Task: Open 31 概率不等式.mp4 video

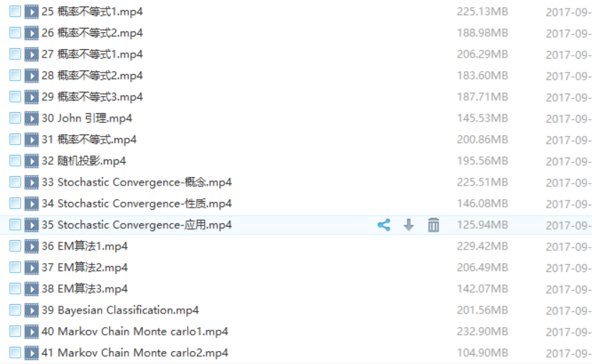Action: click(x=89, y=139)
